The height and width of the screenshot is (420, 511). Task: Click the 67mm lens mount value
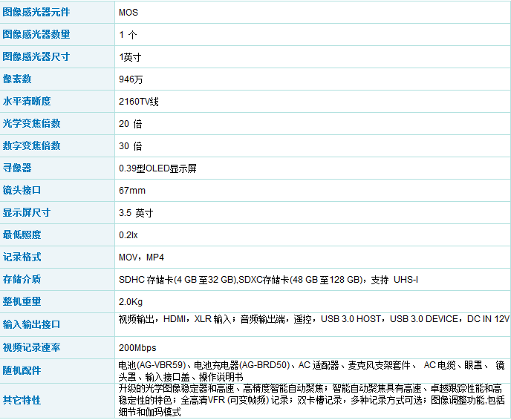pyautogui.click(x=132, y=191)
